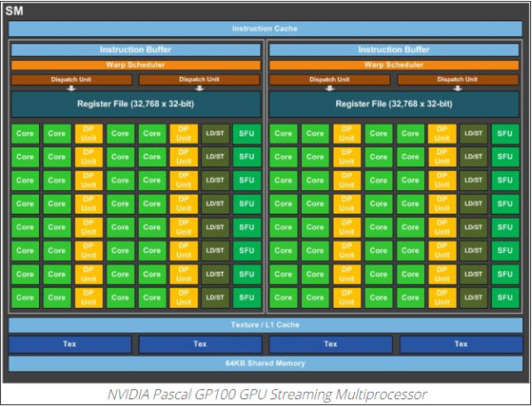532x407 pixels.
Task: Select the 64KB Shared Memory bar
Action: point(266,364)
